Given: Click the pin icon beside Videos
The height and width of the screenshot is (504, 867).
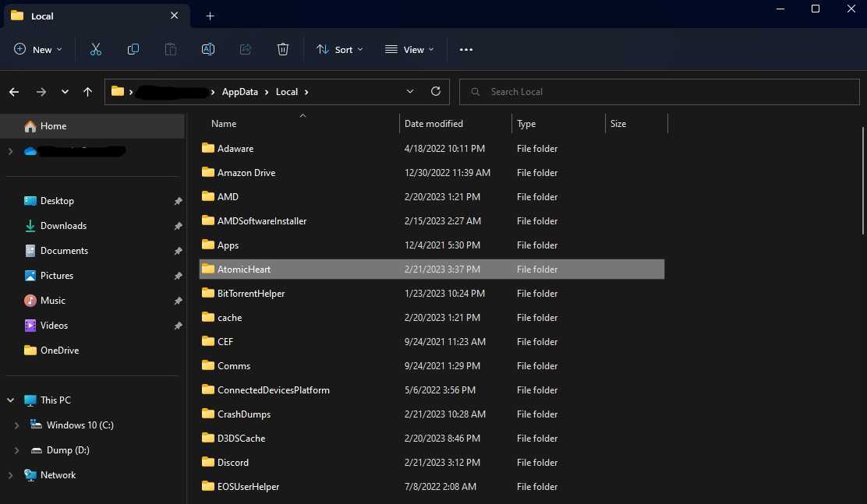Looking at the screenshot, I should (x=178, y=326).
